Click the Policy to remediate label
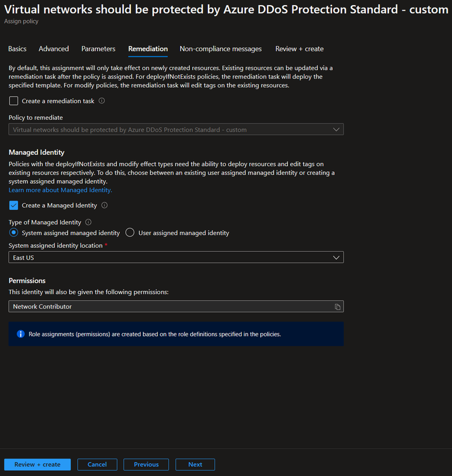452x476 pixels. pyautogui.click(x=36, y=118)
